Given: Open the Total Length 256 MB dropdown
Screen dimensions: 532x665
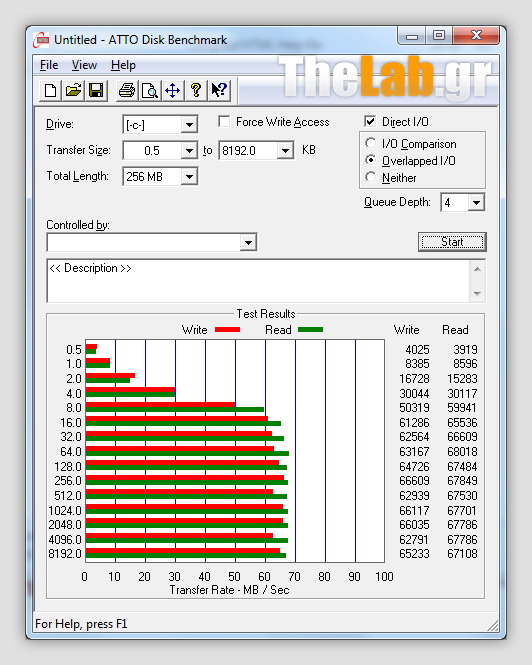Looking at the screenshot, I should coord(160,176).
